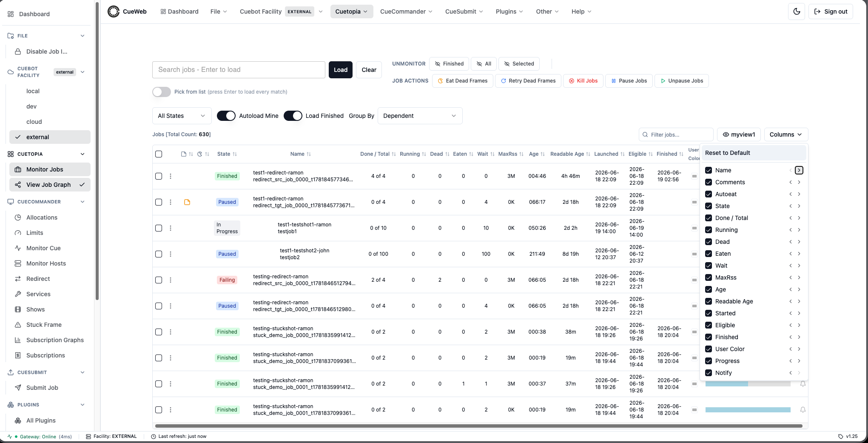
Task: Open the CueSubmit top menu
Action: [x=464, y=11]
